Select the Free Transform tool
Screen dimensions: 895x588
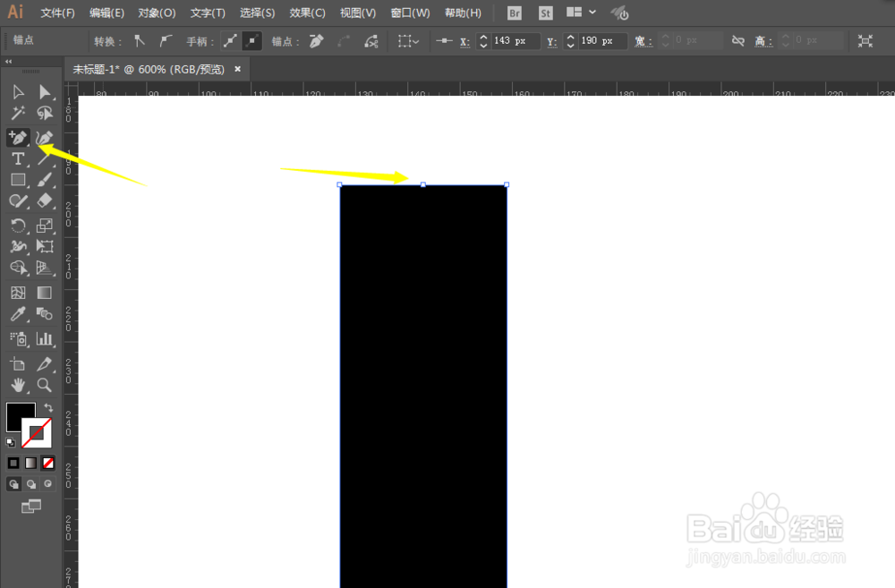tap(45, 246)
